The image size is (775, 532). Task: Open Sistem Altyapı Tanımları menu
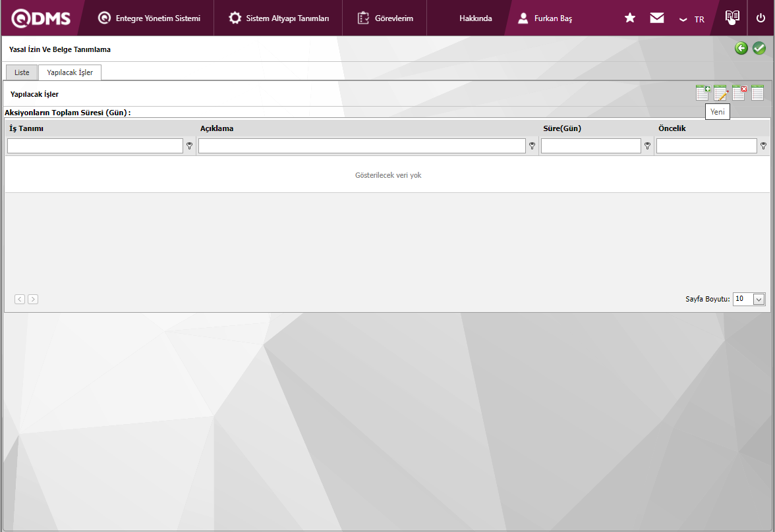pyautogui.click(x=279, y=18)
